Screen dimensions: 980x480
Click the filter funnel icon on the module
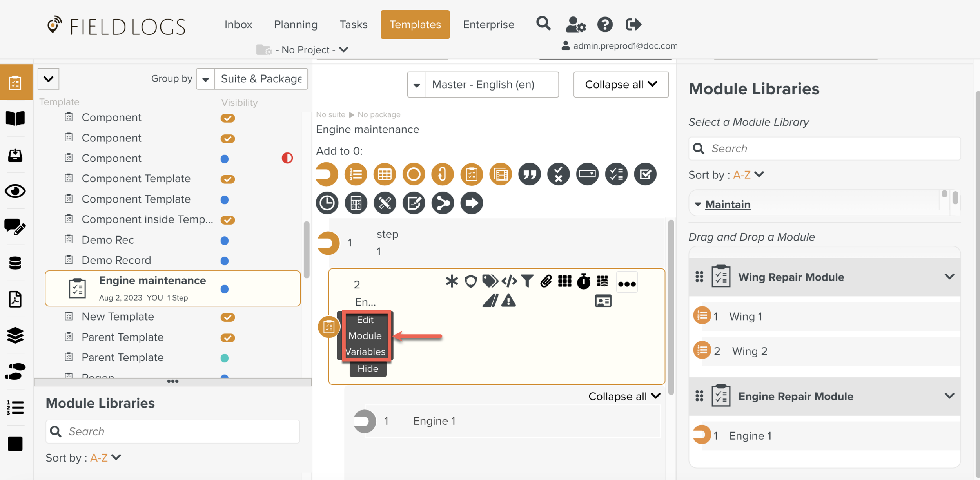coord(527,281)
